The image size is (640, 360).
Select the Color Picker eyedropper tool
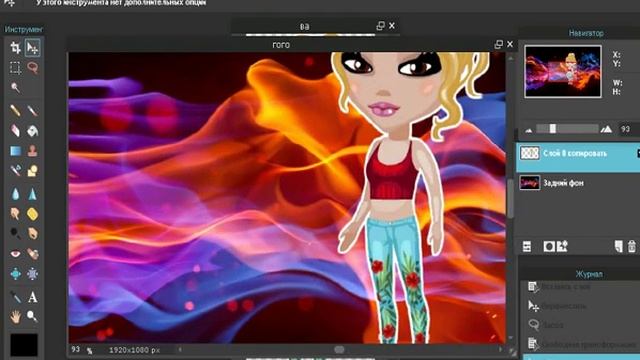click(x=15, y=297)
